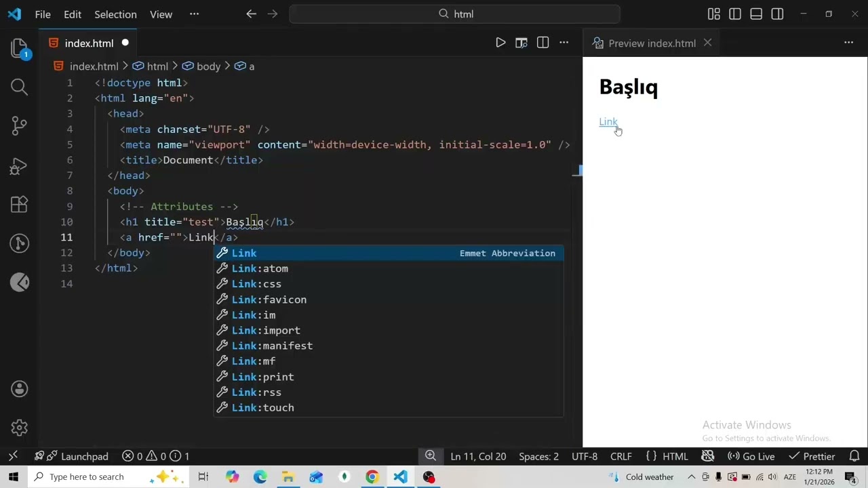Open notifications bell in status bar
868x488 pixels.
(x=854, y=456)
